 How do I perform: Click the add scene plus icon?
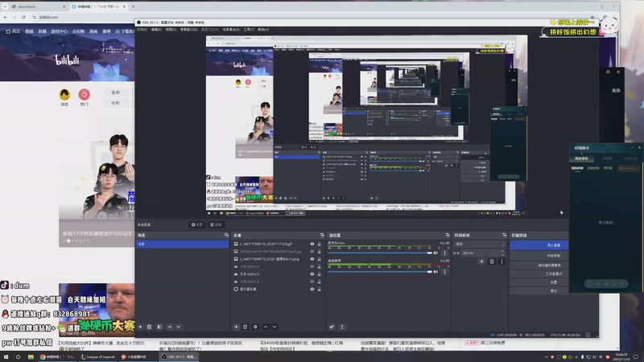[x=140, y=327]
